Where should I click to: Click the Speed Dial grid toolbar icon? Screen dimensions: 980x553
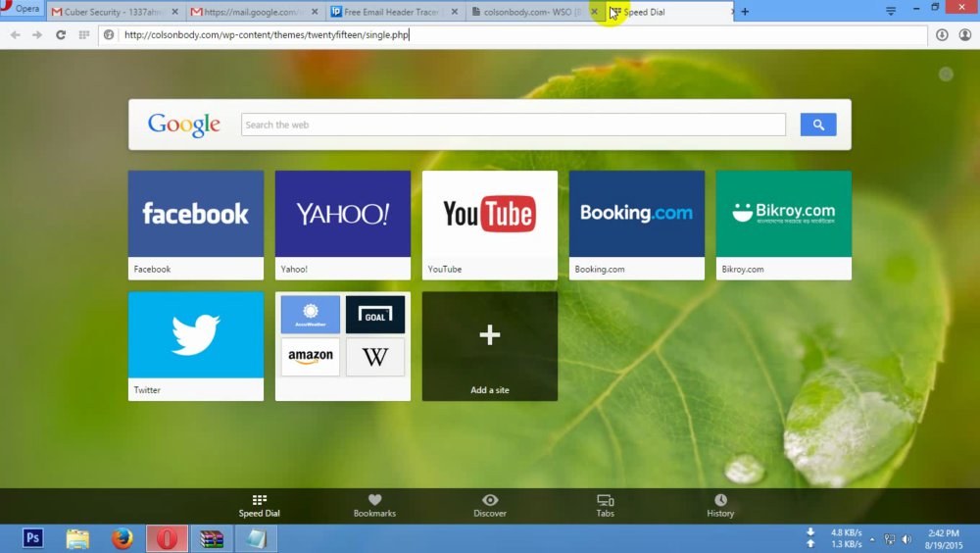(83, 35)
